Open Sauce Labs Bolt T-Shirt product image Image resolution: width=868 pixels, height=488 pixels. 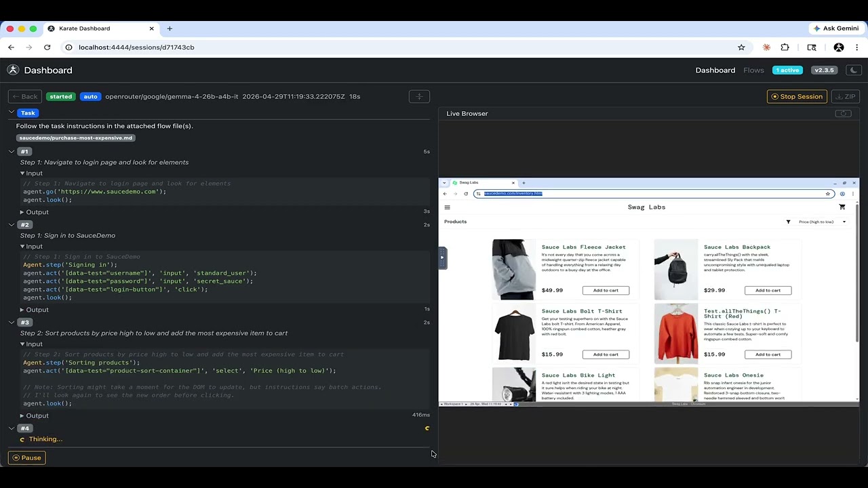click(513, 333)
